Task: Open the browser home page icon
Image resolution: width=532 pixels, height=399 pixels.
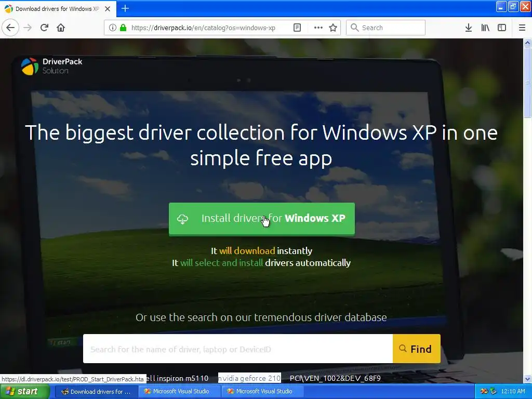Action: pos(61,28)
